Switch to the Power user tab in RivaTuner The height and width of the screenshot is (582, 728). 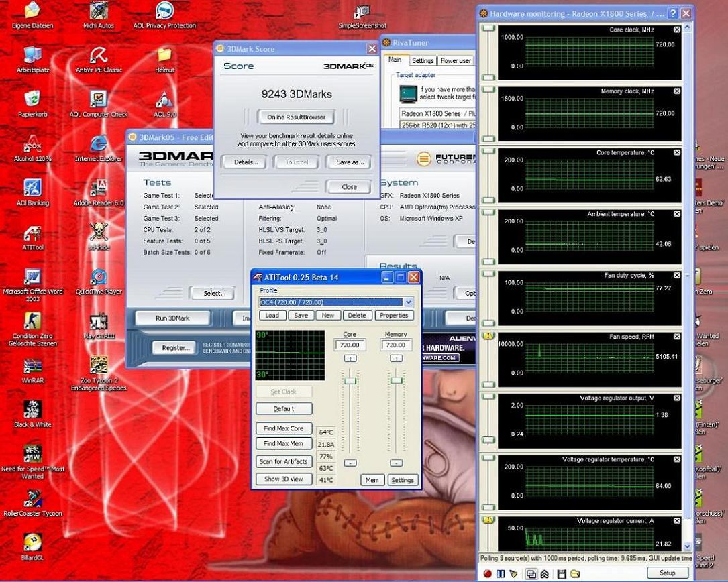456,61
